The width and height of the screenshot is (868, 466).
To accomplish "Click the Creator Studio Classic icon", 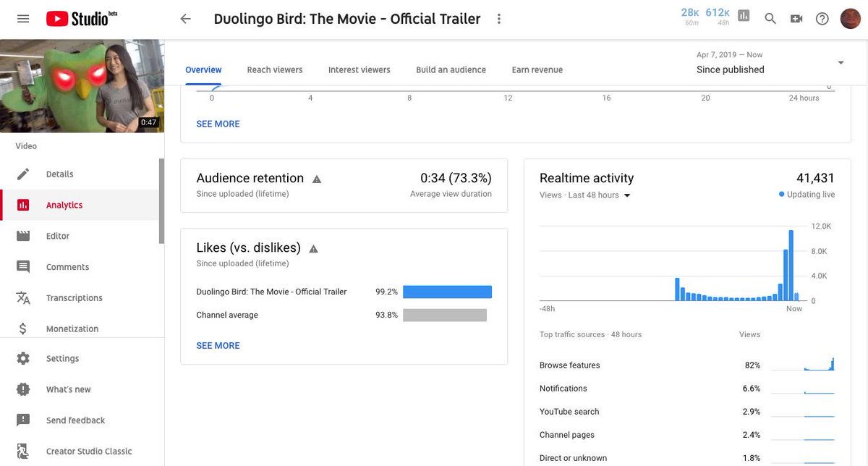I will [x=23, y=451].
